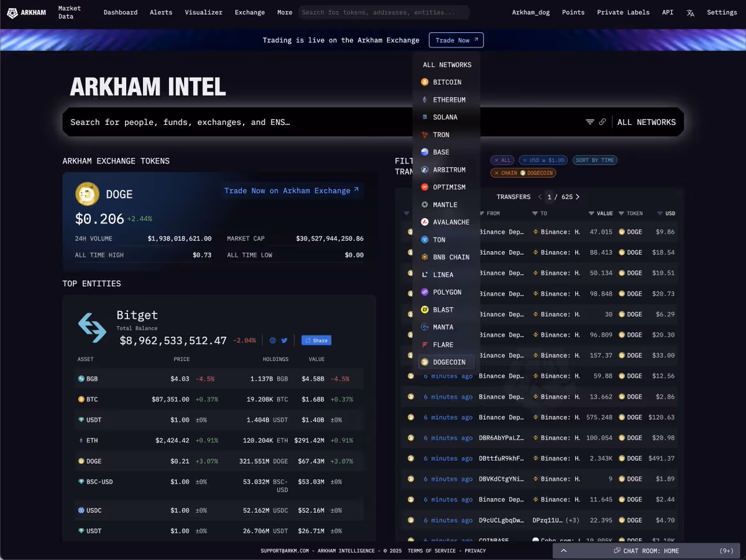This screenshot has height=560, width=746.
Task: Click the link icon in search bar
Action: point(602,122)
